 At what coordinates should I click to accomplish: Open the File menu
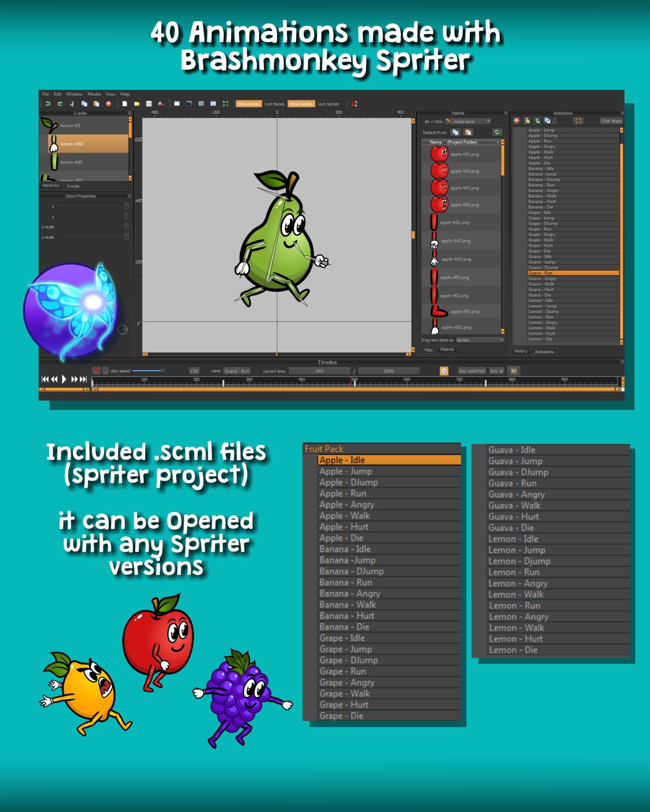(45, 94)
